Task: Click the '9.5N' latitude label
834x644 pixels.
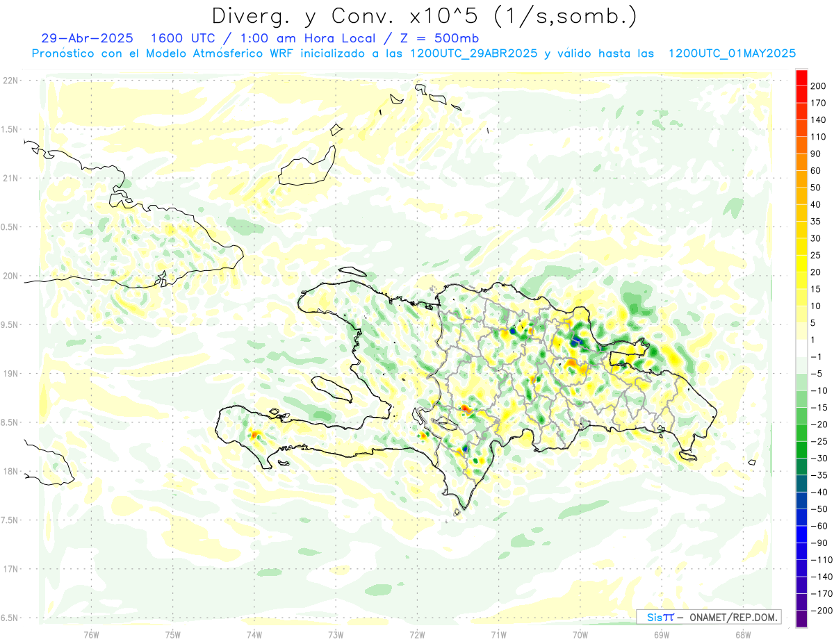Action: [x=10, y=324]
